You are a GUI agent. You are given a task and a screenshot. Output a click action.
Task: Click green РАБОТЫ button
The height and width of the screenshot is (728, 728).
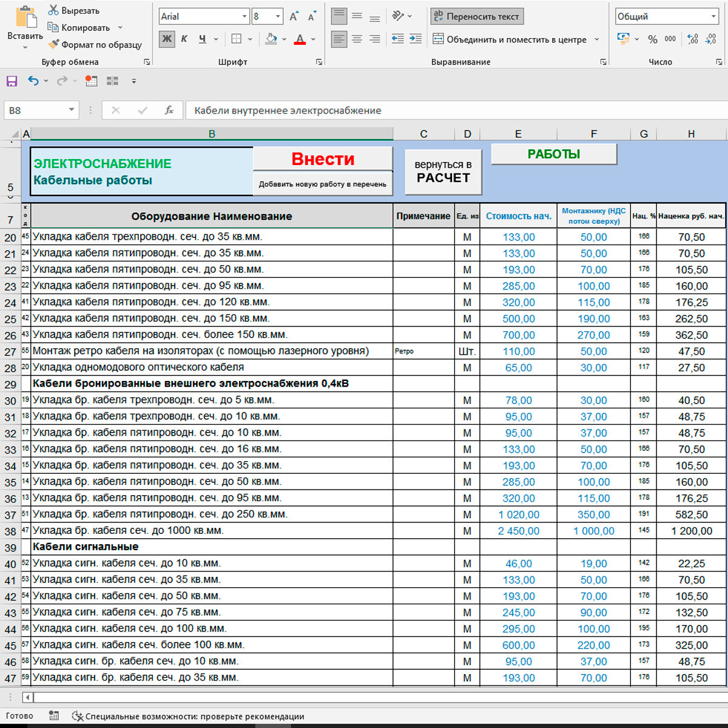click(554, 154)
